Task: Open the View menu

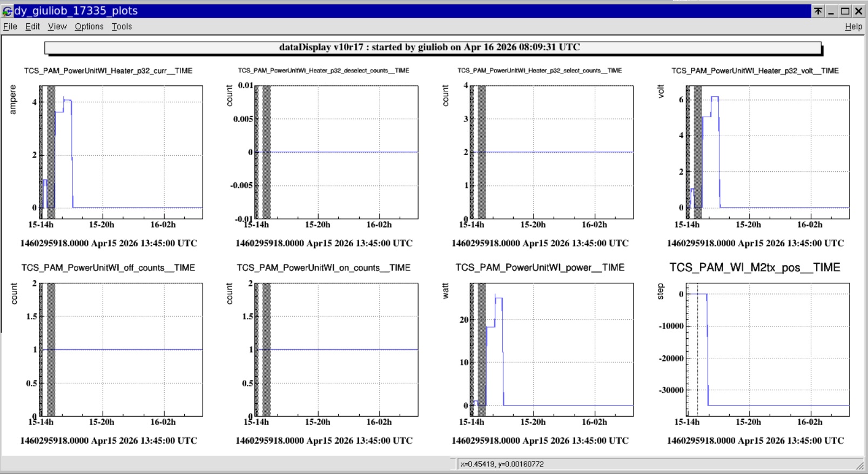Action: click(57, 26)
